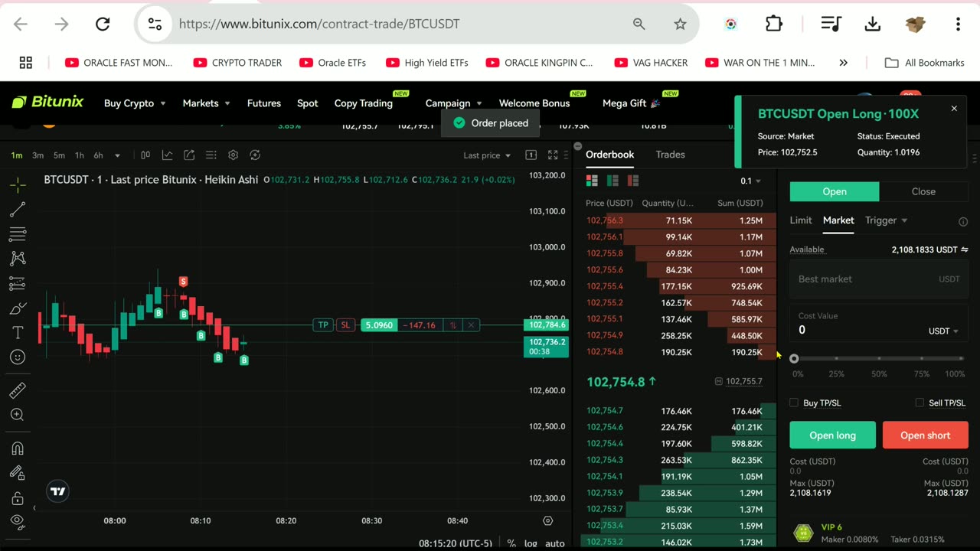Screen dimensions: 980x551
Task: Select the Limit order type
Action: click(x=801, y=220)
